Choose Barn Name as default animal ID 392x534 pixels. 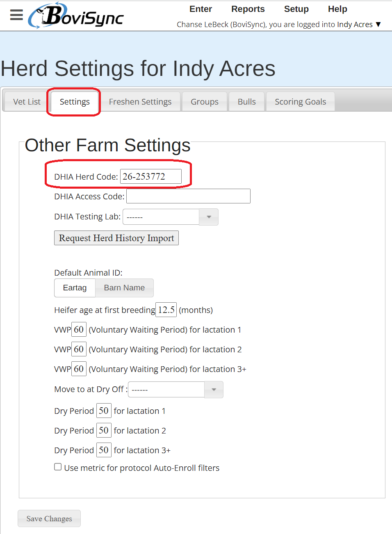click(124, 288)
